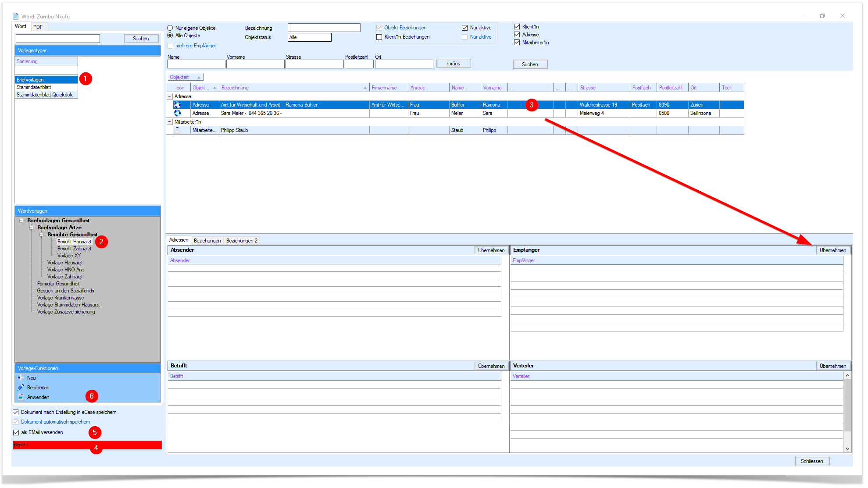Collapse the 'Adresse' group in the grid
The width and height of the screenshot is (868, 488).
170,96
